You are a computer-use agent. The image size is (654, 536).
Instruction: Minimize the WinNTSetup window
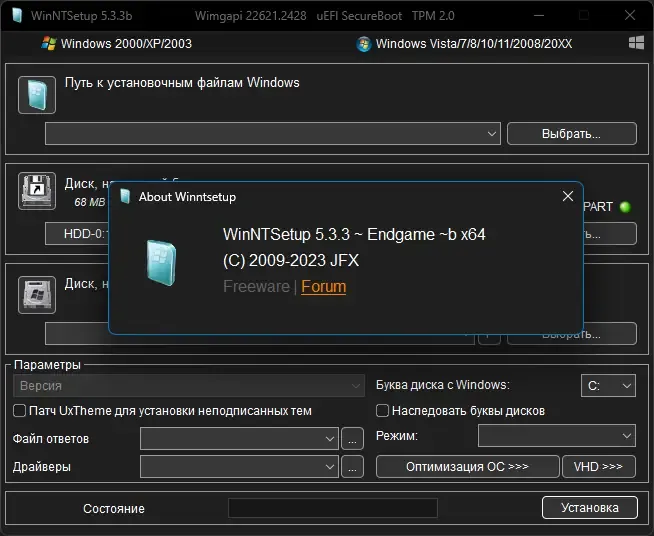pyautogui.click(x=539, y=15)
